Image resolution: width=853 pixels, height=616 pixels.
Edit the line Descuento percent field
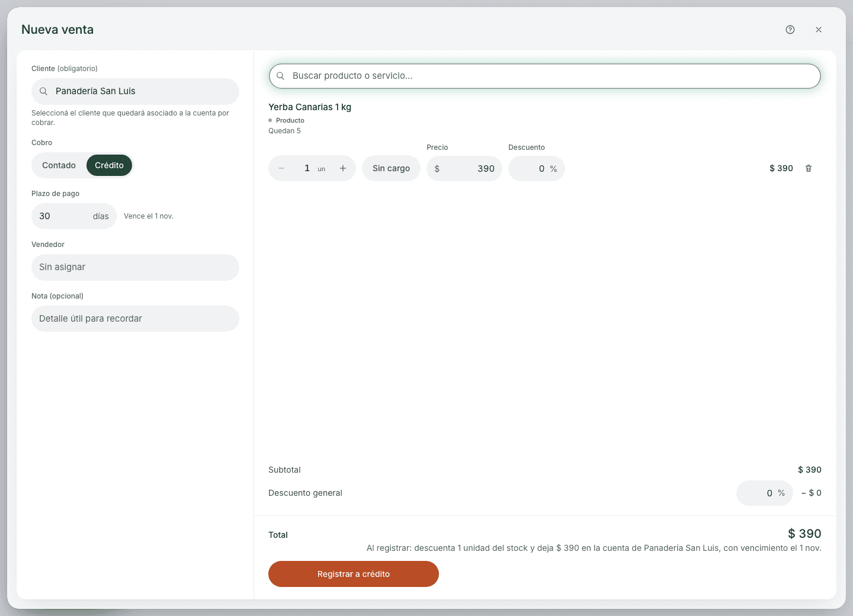537,168
